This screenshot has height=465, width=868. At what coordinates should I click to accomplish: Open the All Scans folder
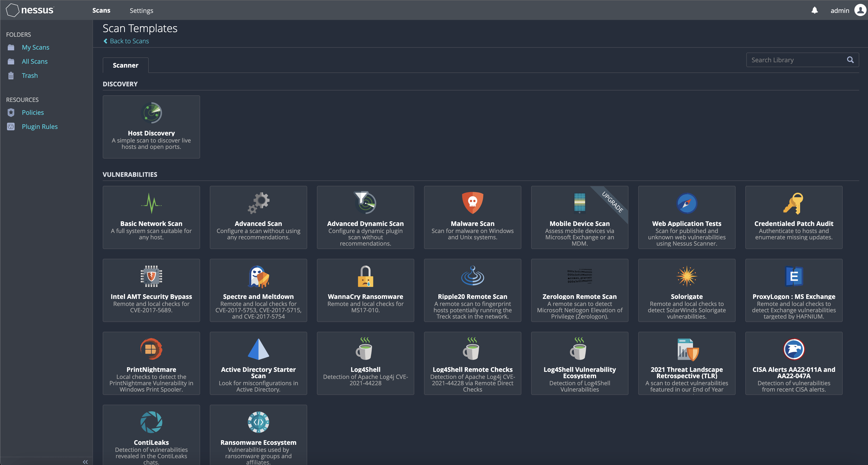(34, 62)
